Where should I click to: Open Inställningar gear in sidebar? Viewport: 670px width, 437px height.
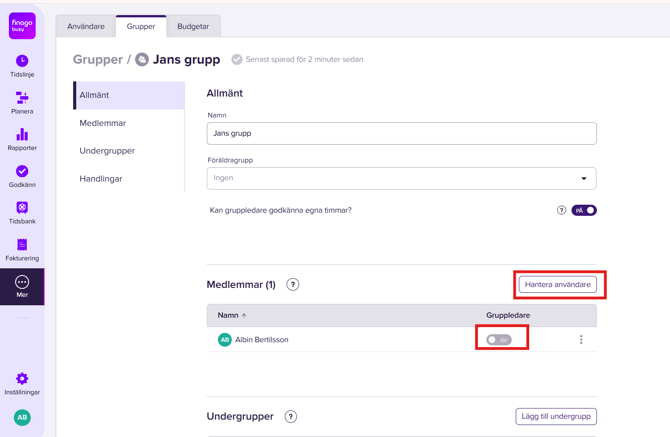[x=22, y=384]
